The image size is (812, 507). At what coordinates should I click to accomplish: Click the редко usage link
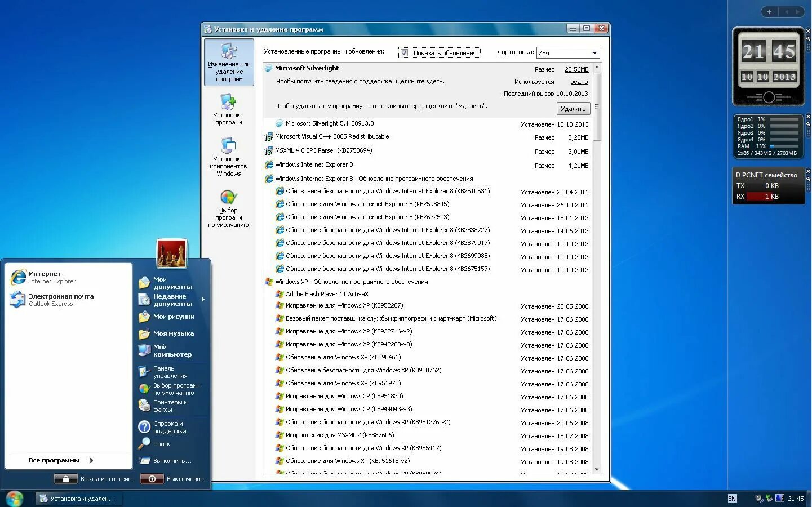click(x=579, y=82)
